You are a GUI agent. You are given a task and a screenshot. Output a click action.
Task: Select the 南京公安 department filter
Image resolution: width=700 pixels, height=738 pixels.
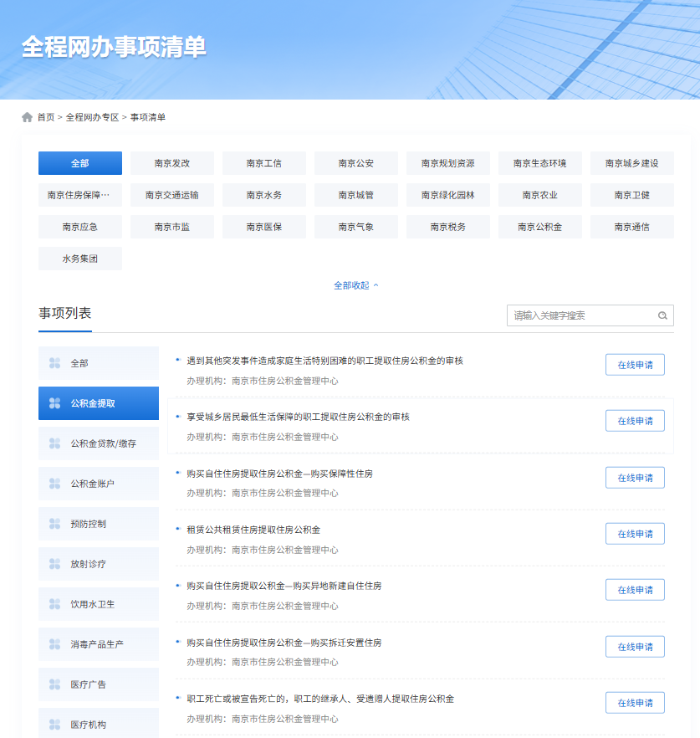(355, 163)
